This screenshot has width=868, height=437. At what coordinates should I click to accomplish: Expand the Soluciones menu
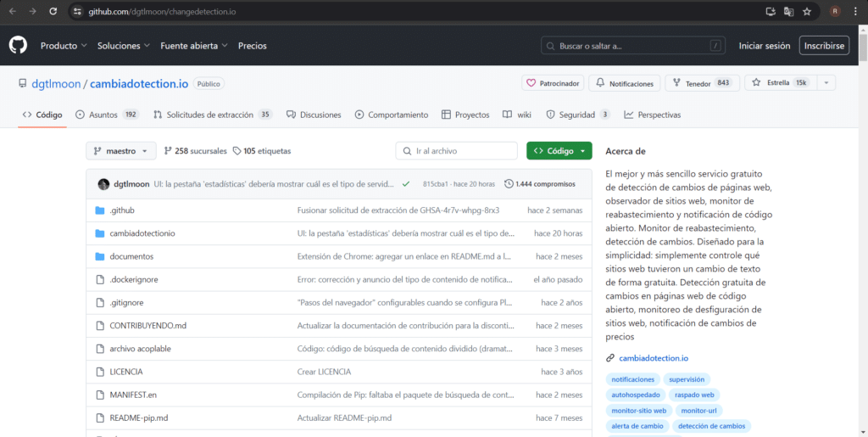(x=124, y=46)
